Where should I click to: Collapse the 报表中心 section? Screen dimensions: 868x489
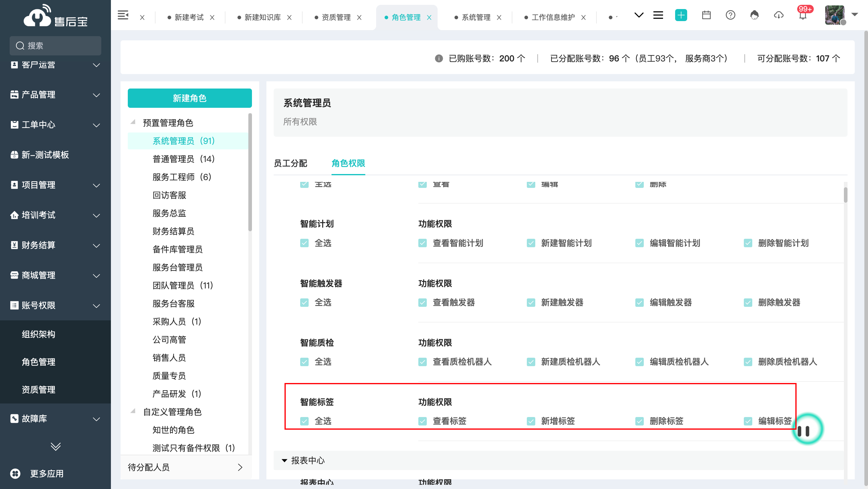tap(285, 460)
